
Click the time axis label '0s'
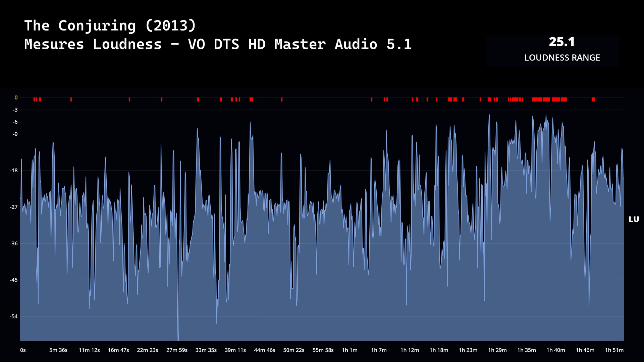(x=23, y=350)
